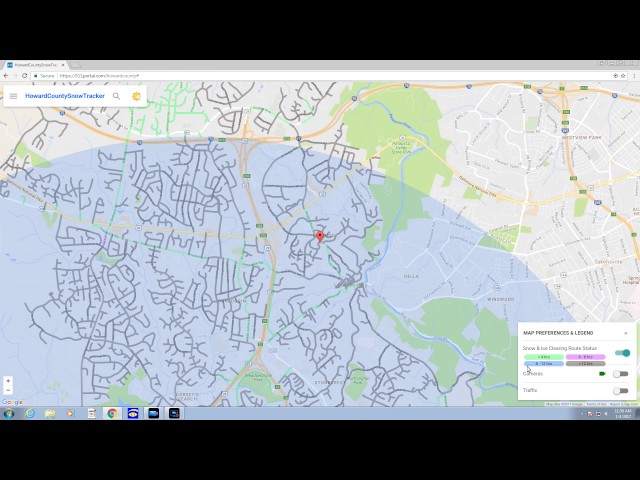Zoom out with the map minus button

click(8, 390)
